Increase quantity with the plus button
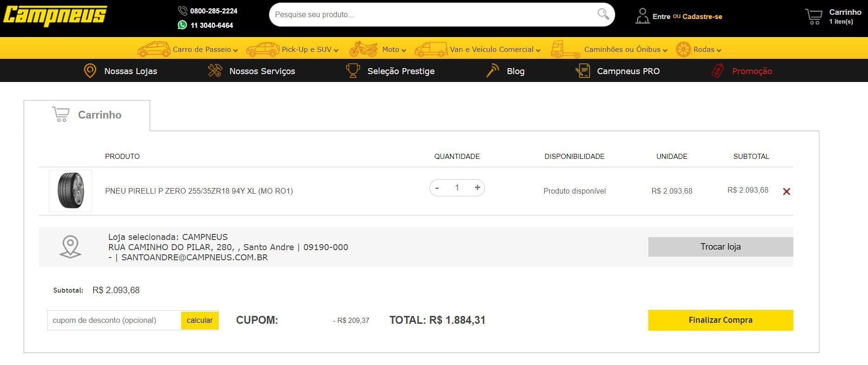 [x=477, y=188]
